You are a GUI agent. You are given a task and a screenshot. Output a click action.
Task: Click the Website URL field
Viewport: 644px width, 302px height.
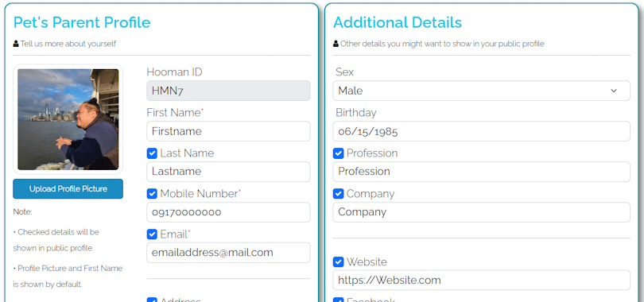(481, 281)
